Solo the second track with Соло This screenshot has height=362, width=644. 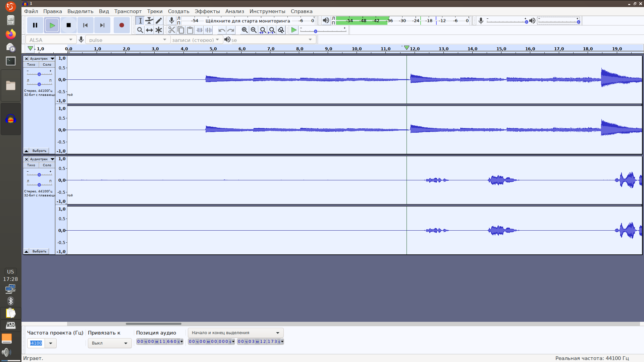coord(47,165)
